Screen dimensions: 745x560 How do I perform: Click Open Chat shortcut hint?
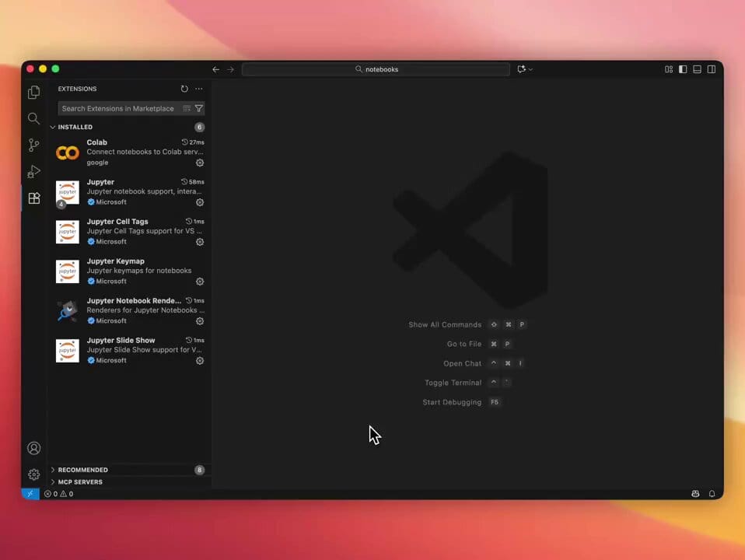pyautogui.click(x=484, y=364)
